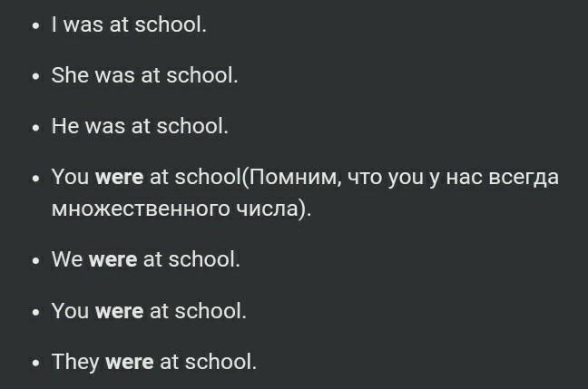Screen dimensions: 588x389
Task: Click the bullet before "I was at school"
Action: click(x=35, y=26)
